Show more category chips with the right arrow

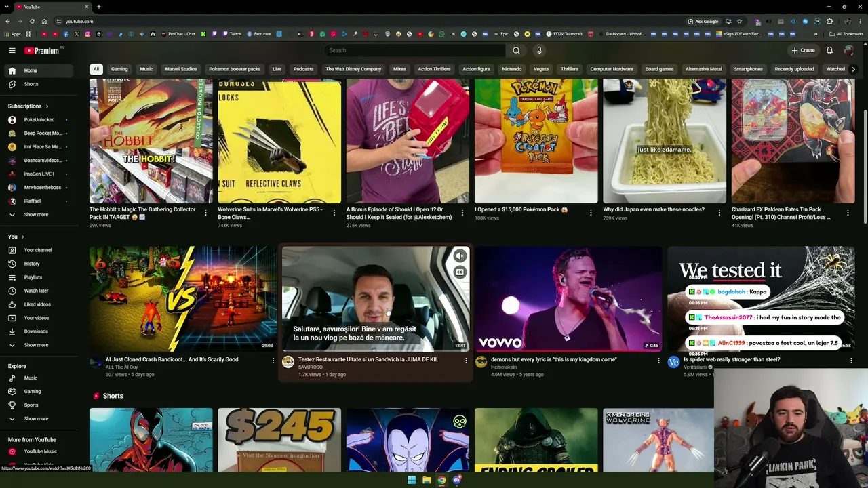click(853, 69)
